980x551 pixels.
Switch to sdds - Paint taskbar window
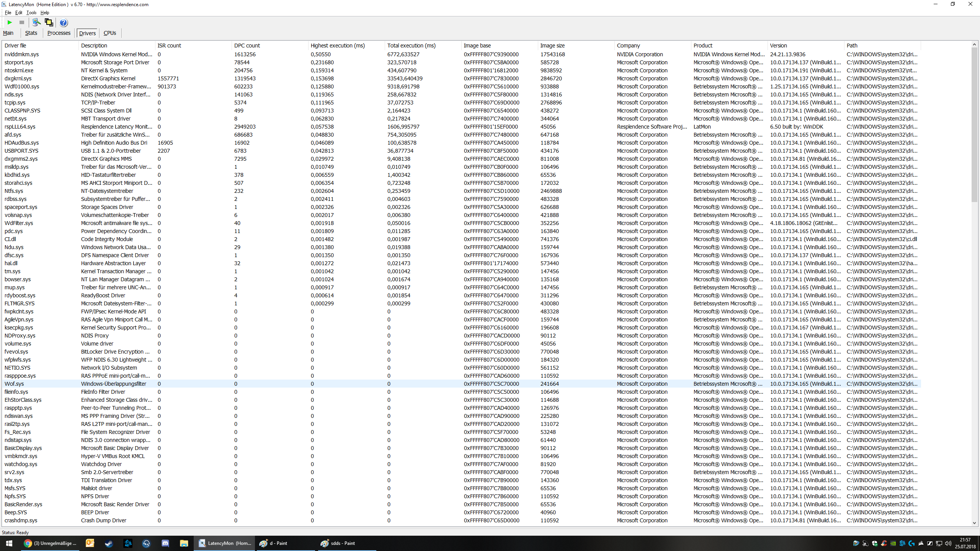tap(343, 543)
